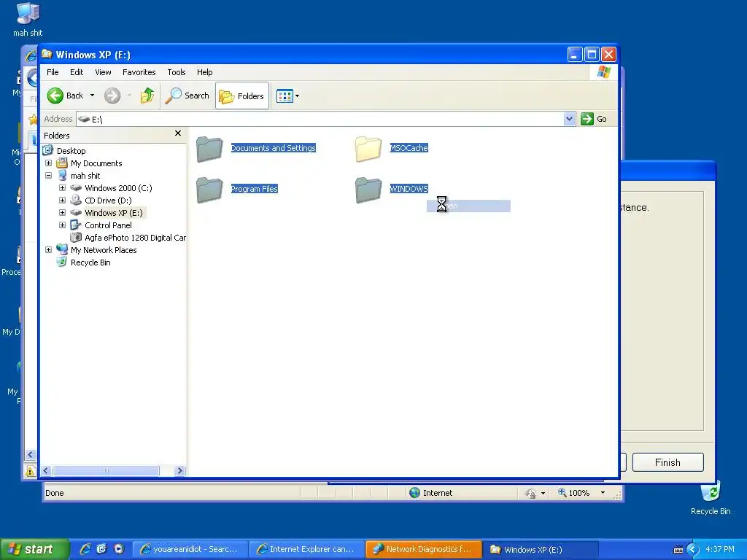Screen dimensions: 747x560
Task: Switch to Network Diagnostics taskbar button
Action: click(x=424, y=550)
